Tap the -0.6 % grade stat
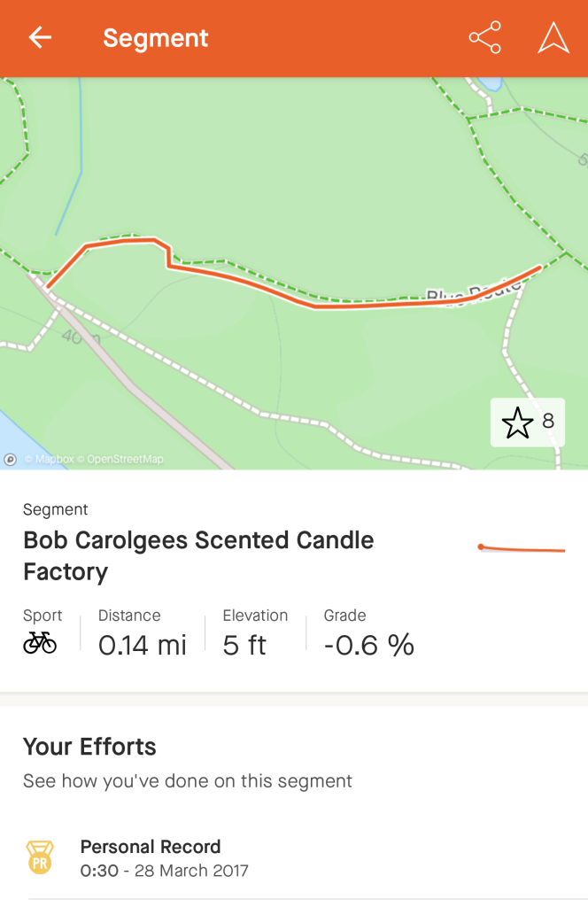This screenshot has width=588, height=907. pyautogui.click(x=368, y=645)
